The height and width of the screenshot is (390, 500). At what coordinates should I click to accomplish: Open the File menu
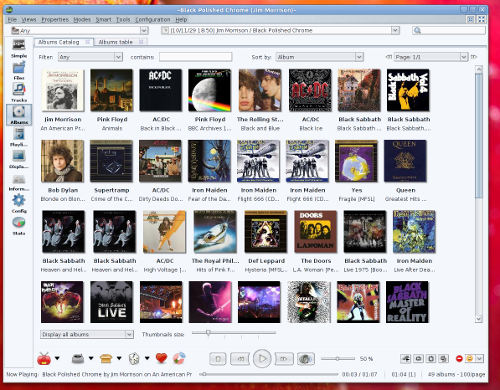(12, 20)
